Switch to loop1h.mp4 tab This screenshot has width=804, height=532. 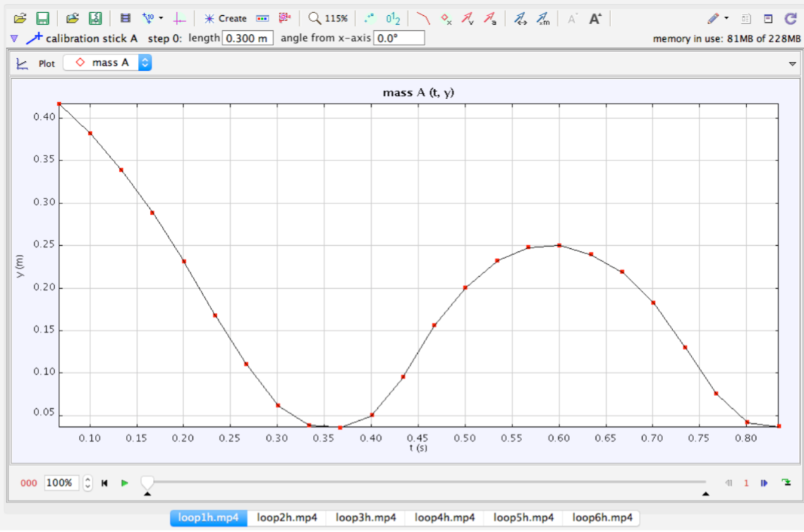pos(209,518)
